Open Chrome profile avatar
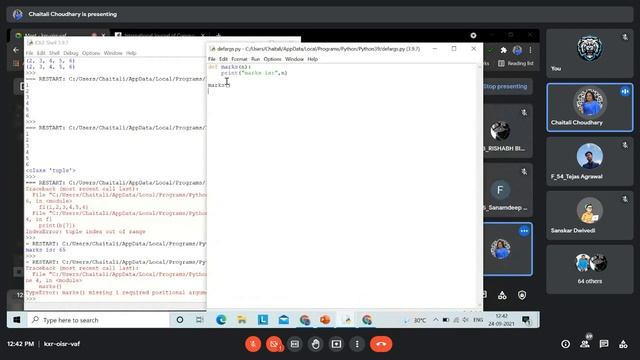This screenshot has width=640, height=360. (x=518, y=50)
